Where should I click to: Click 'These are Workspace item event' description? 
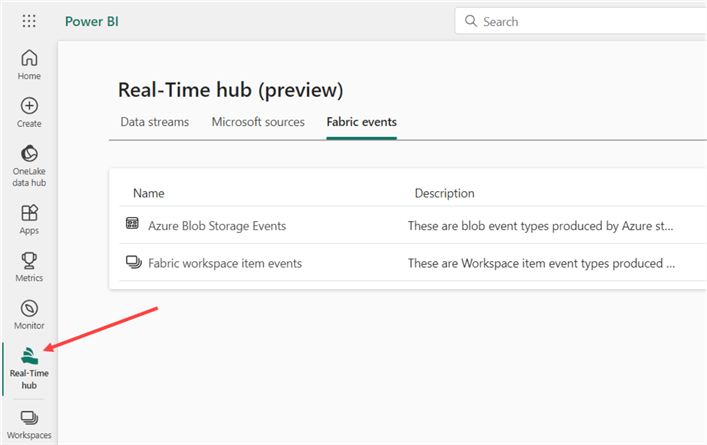[x=542, y=263]
